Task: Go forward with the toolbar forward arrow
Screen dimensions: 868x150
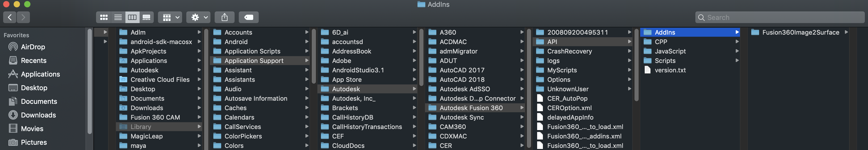Action: pos(23,17)
